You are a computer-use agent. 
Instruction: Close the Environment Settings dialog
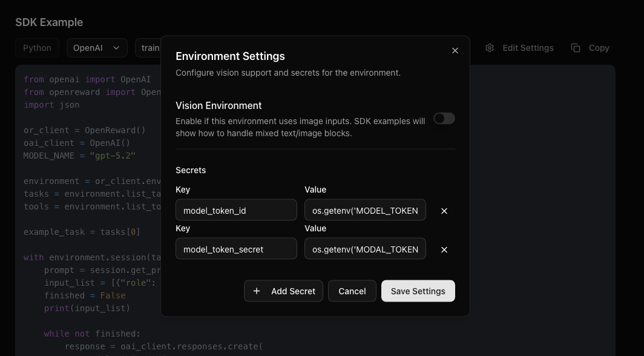point(455,51)
